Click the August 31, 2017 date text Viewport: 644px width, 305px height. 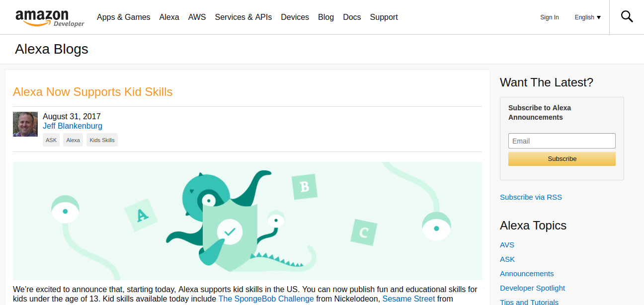pos(72,117)
